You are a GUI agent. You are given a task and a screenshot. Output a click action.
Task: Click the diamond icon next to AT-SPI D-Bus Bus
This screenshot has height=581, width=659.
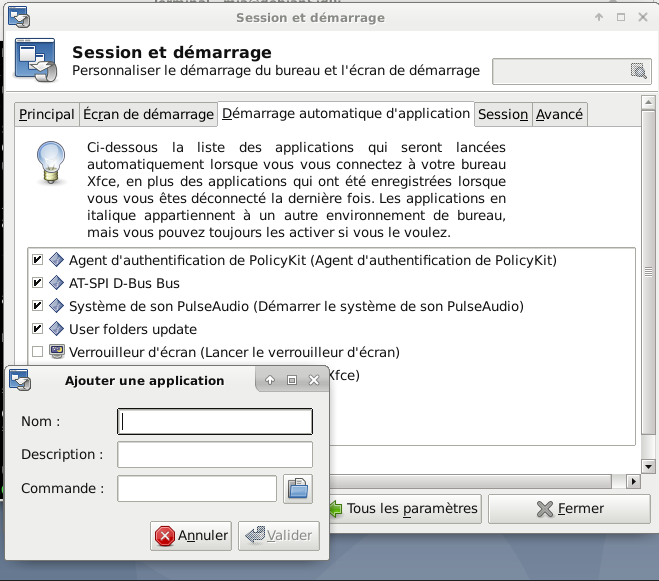pyautogui.click(x=56, y=283)
